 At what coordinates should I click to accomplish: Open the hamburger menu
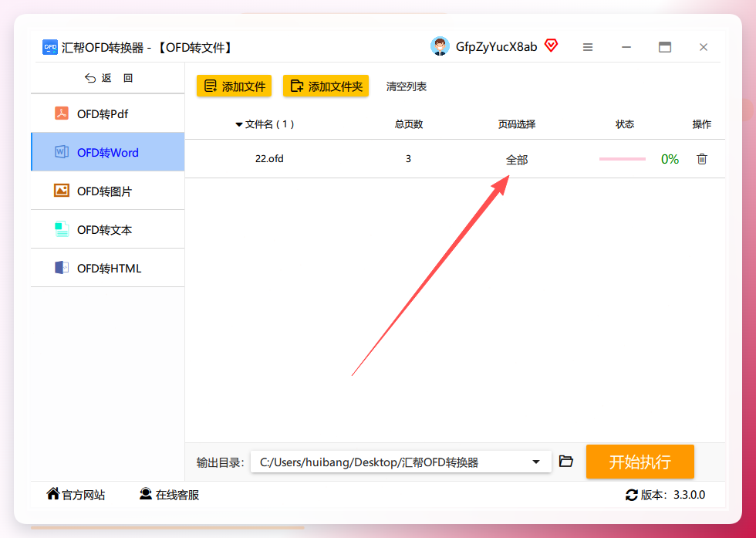click(588, 47)
